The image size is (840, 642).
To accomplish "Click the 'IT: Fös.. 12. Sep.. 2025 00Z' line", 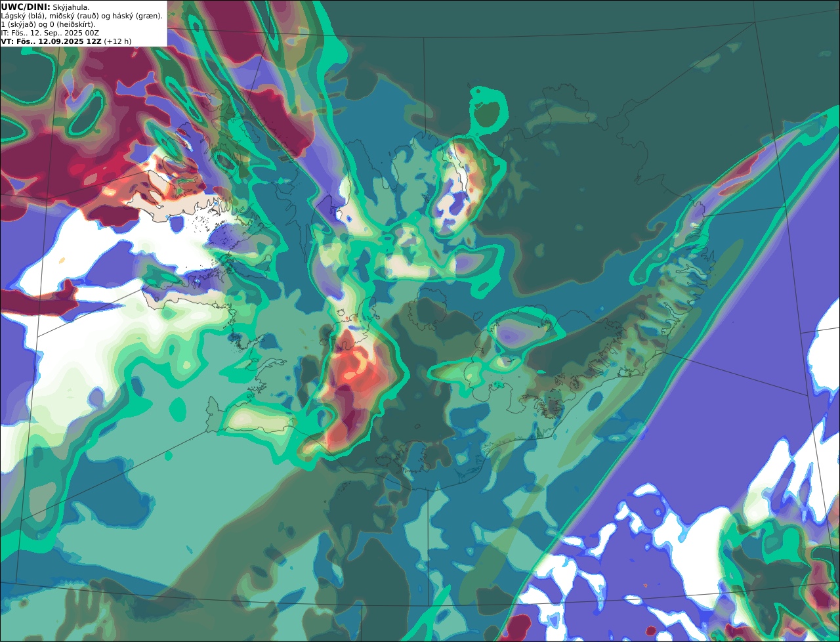I will (50, 33).
